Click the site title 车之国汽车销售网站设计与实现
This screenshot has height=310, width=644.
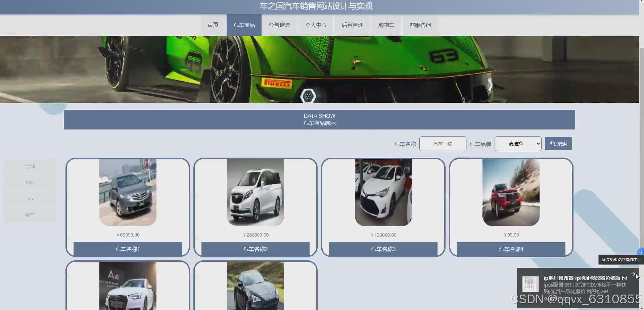point(316,6)
